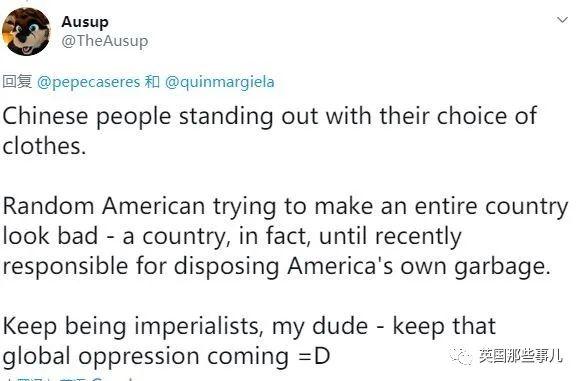Click the 'global oppression coming' phrase
This screenshot has width=581, height=381.
click(x=145, y=357)
